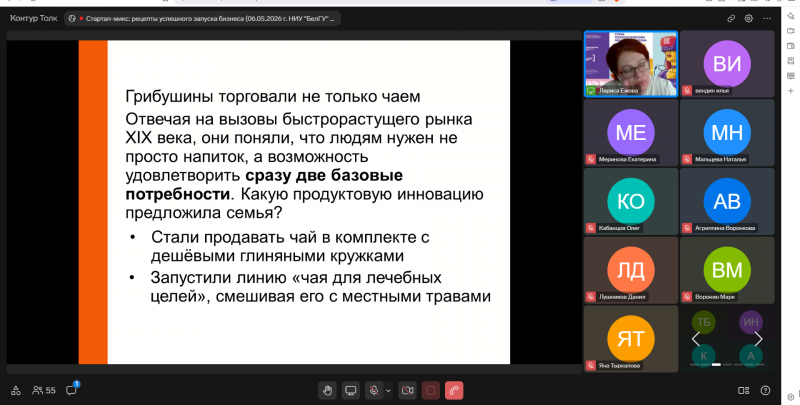Open the chat panel with notification
Screen dimensions: 800x405
coord(71,390)
